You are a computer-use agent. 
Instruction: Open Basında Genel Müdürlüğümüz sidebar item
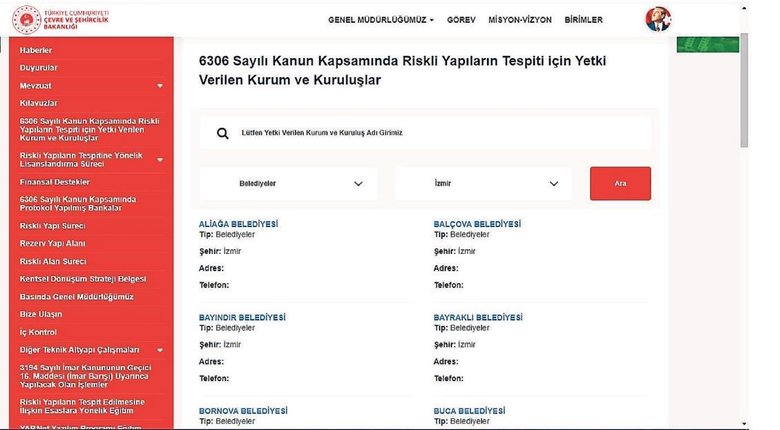pos(77,297)
